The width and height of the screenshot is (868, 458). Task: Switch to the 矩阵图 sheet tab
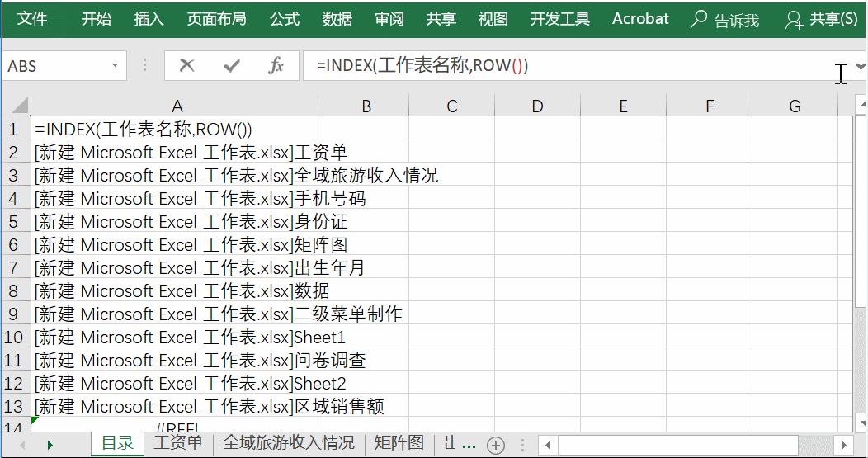click(x=399, y=442)
